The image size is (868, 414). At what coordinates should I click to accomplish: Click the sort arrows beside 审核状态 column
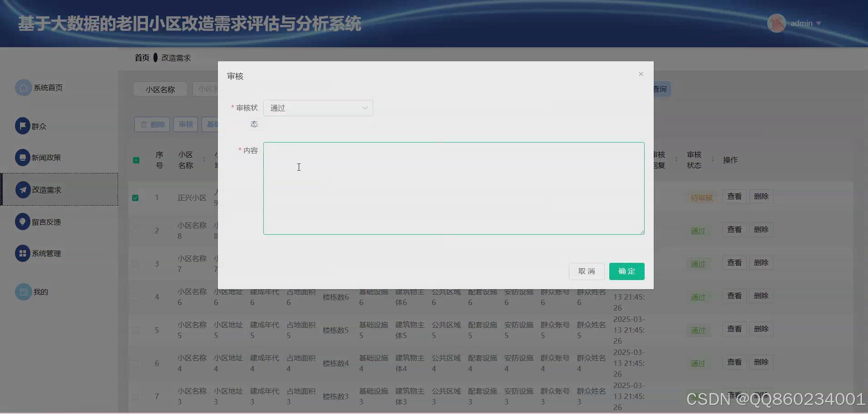(712, 160)
